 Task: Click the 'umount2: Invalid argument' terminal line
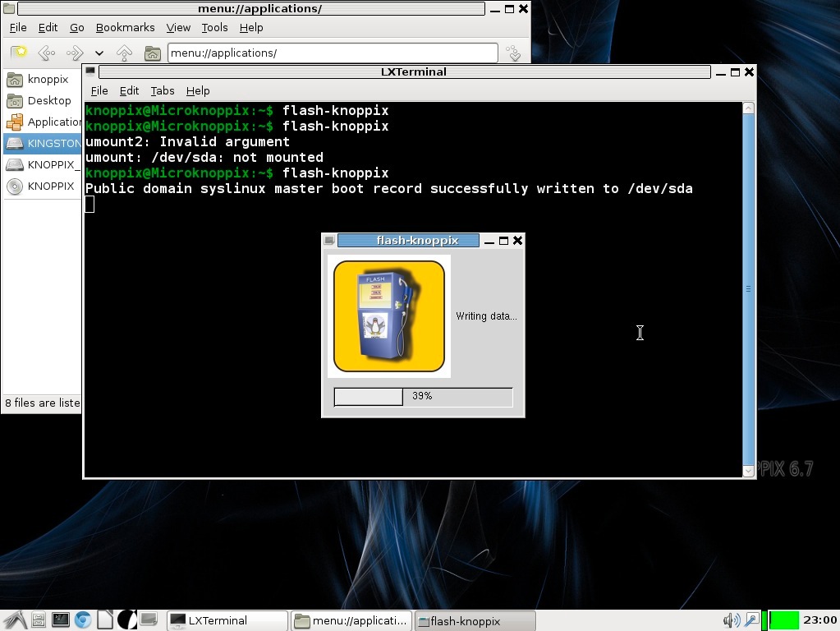point(187,142)
